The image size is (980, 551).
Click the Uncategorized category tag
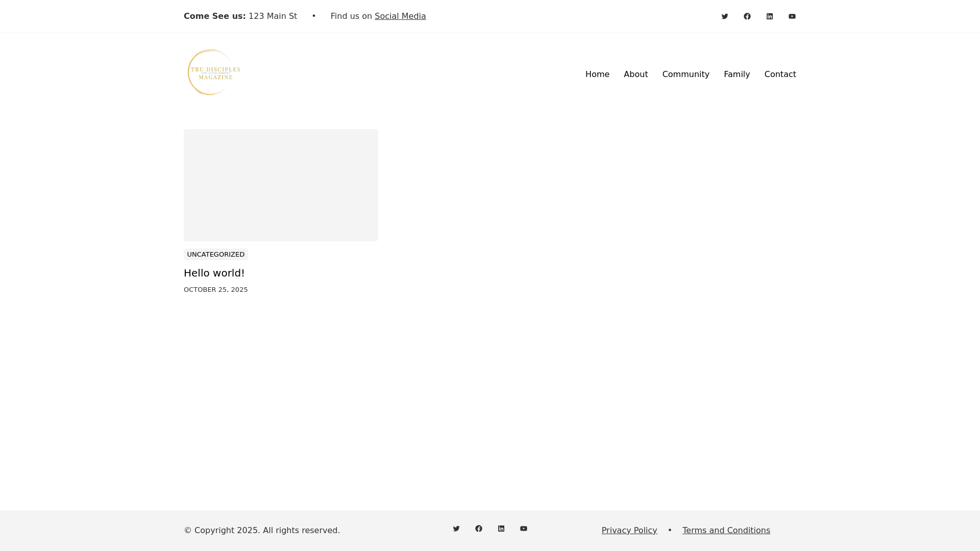215,254
